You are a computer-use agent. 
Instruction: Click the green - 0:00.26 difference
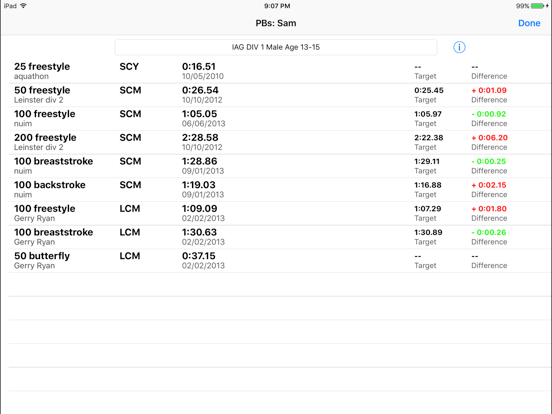(489, 232)
